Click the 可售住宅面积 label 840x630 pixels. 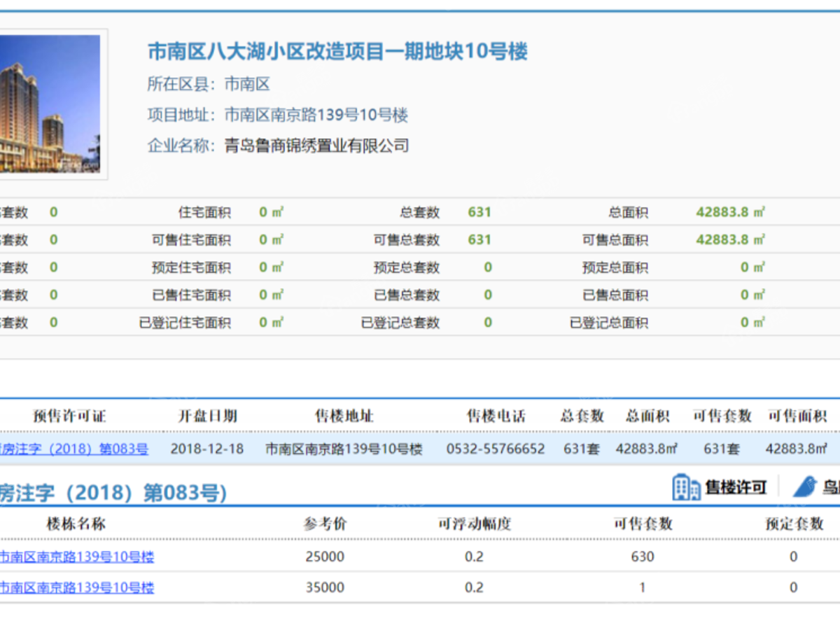tap(192, 240)
